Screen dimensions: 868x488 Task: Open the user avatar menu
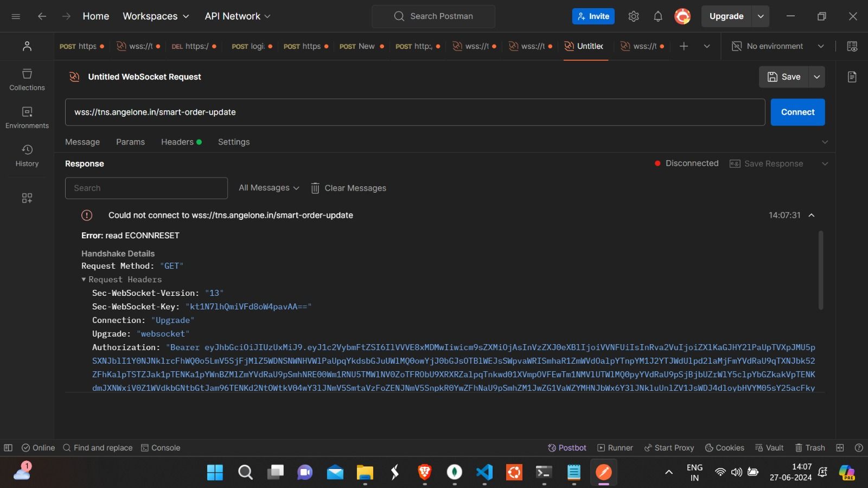pos(682,16)
